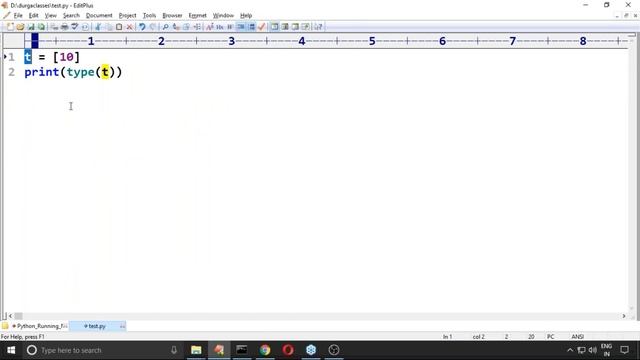Open the Project menu

[127, 16]
